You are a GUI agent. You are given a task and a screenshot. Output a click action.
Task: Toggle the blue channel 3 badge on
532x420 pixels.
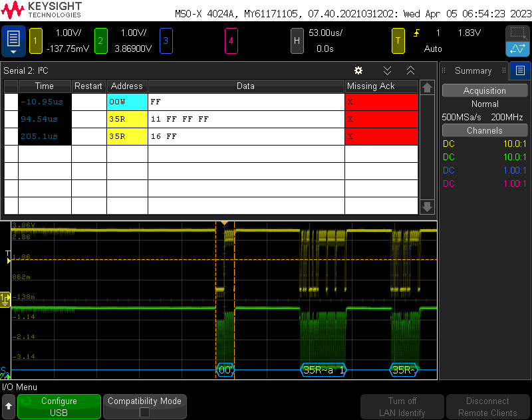[x=166, y=41]
